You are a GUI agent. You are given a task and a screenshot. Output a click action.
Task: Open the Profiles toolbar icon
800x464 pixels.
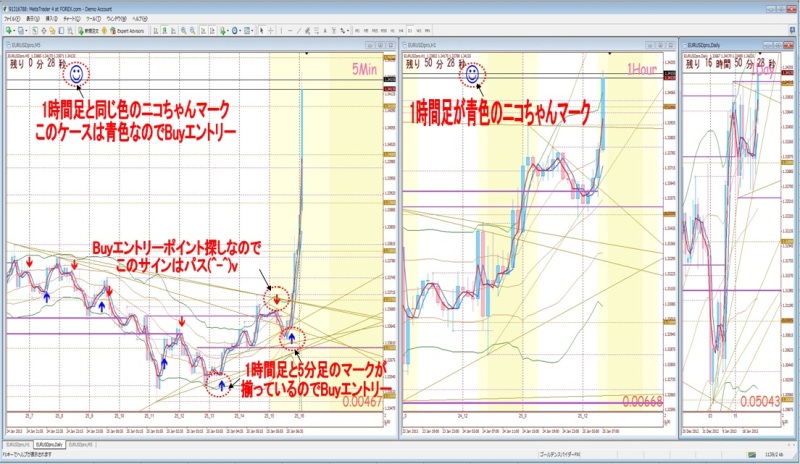pyautogui.click(x=20, y=31)
